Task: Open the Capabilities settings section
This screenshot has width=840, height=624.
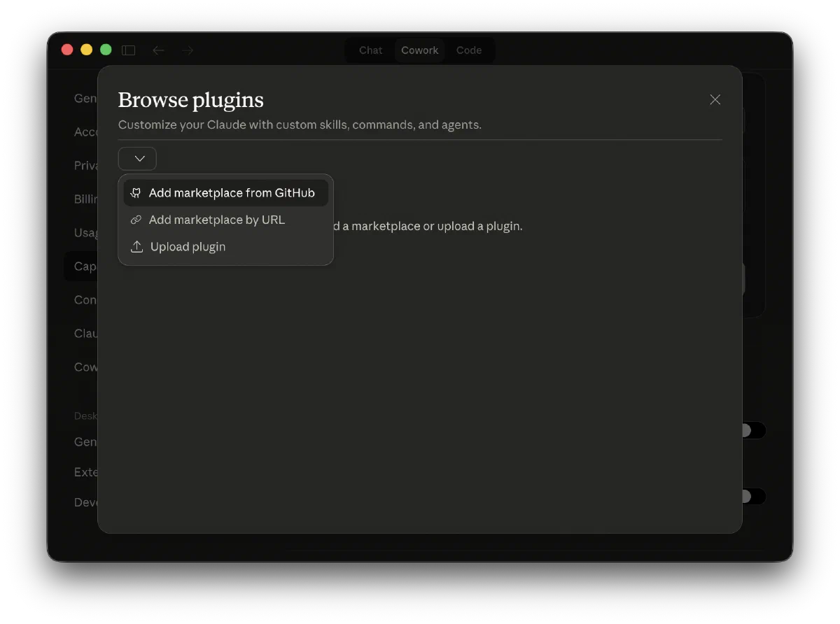Action: tap(83, 266)
